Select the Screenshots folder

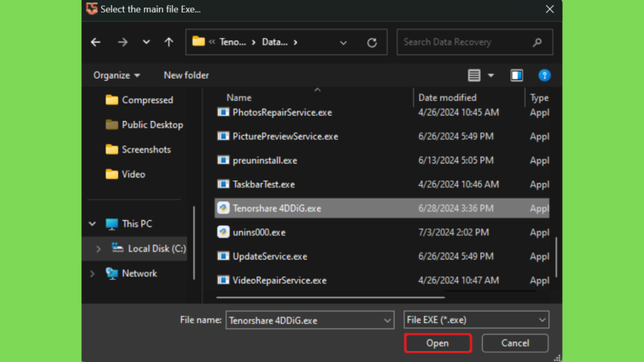point(138,150)
